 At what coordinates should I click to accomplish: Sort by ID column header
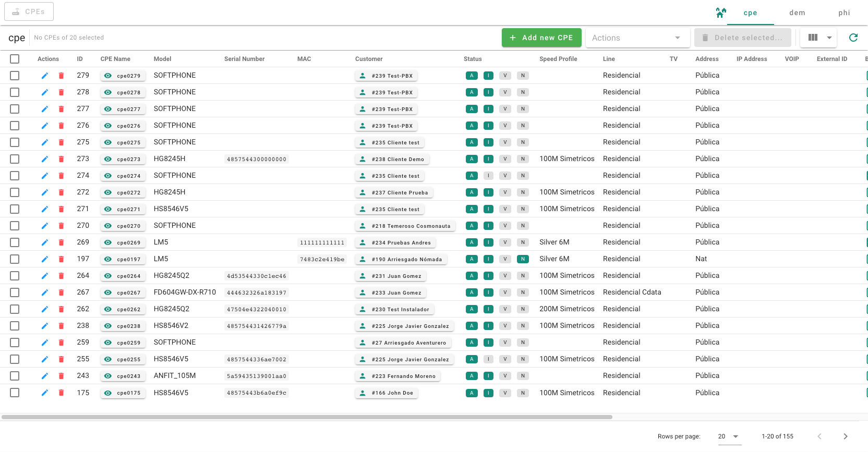(80, 59)
